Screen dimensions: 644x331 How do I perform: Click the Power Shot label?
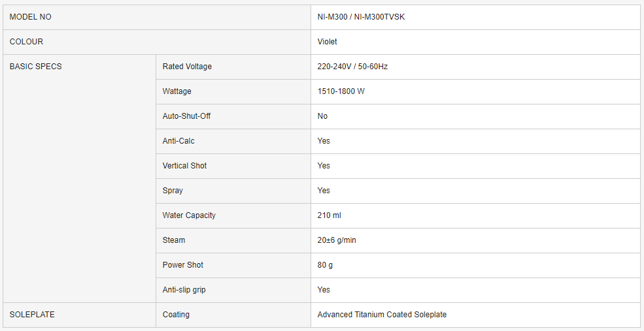[183, 265]
